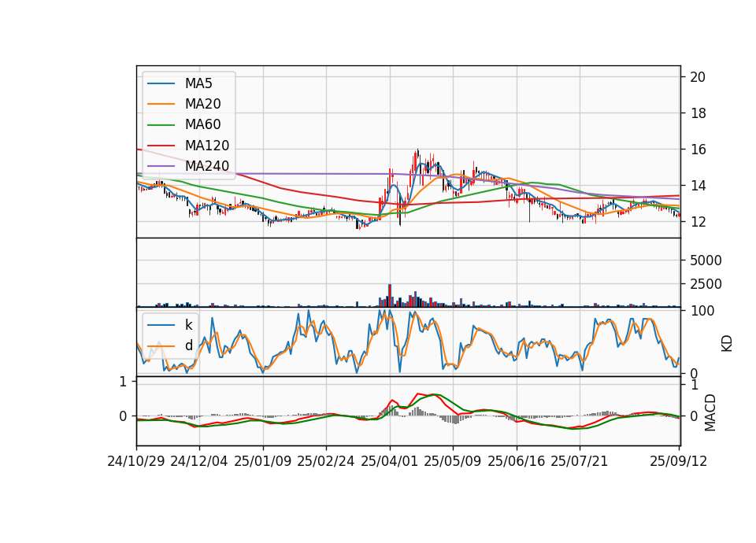Click the d legend label in KD panel
The image size is (756, 543).
188,345
